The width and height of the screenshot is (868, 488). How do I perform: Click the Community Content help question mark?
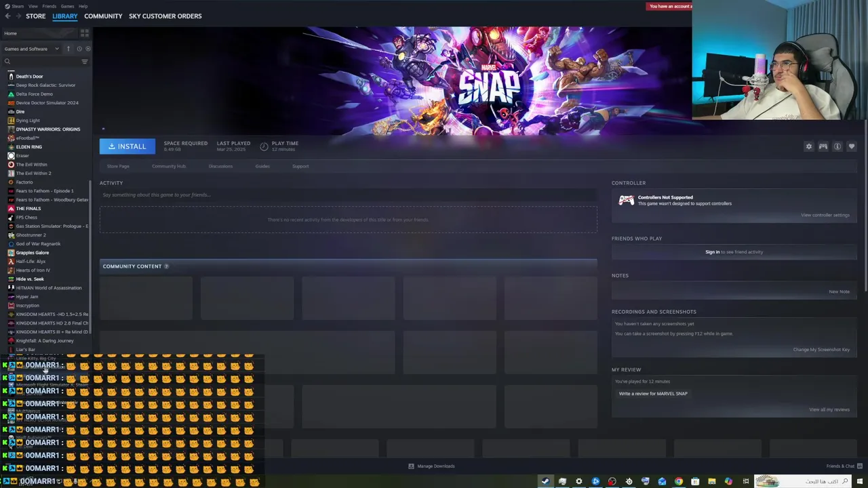coord(166,266)
